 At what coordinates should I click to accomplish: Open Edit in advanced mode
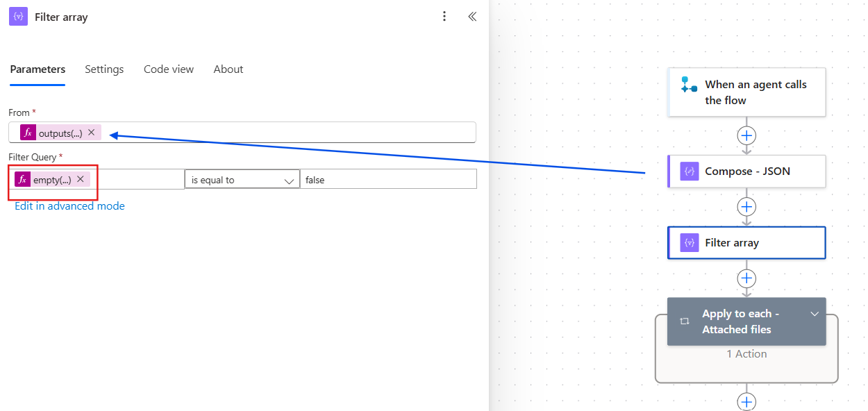coord(69,205)
